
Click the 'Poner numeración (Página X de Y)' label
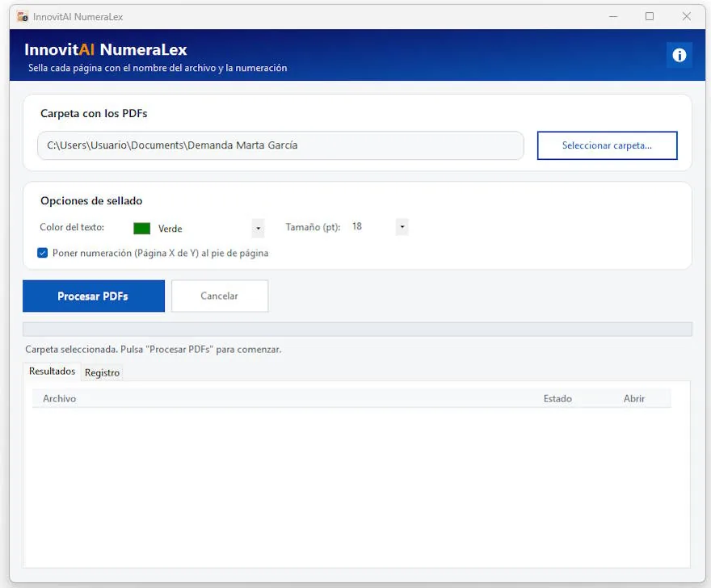click(x=161, y=253)
